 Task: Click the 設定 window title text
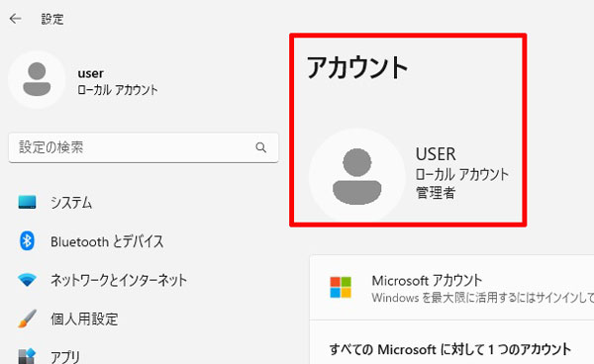(52, 19)
